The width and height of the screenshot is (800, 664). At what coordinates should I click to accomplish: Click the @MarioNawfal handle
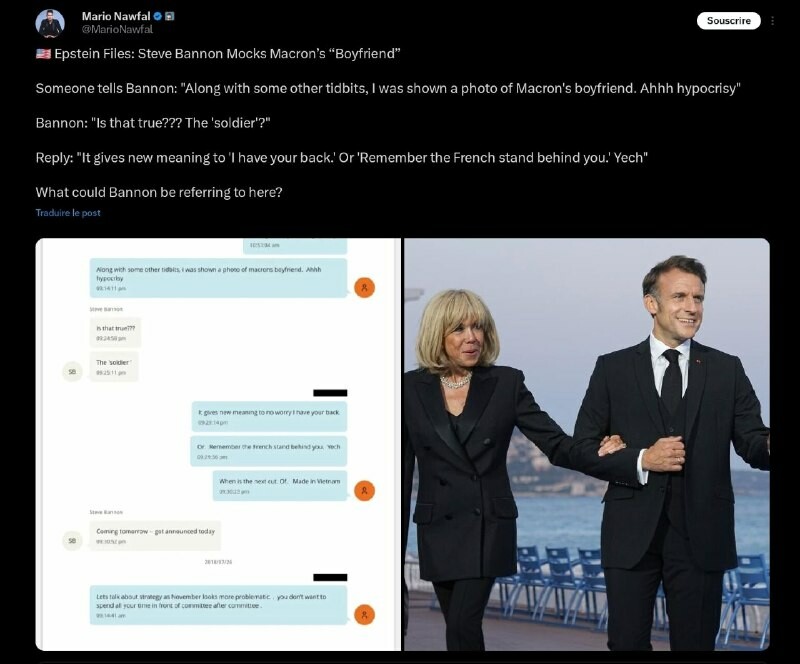click(x=117, y=30)
